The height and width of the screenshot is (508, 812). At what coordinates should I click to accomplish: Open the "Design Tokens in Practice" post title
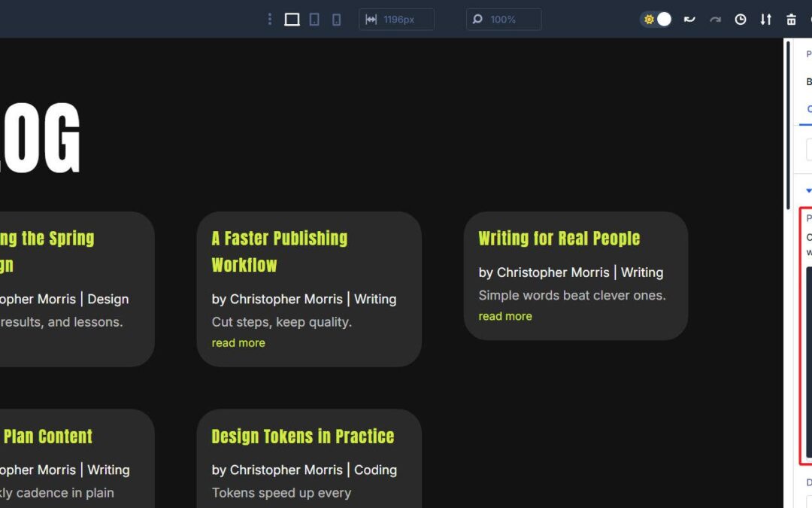tap(302, 437)
